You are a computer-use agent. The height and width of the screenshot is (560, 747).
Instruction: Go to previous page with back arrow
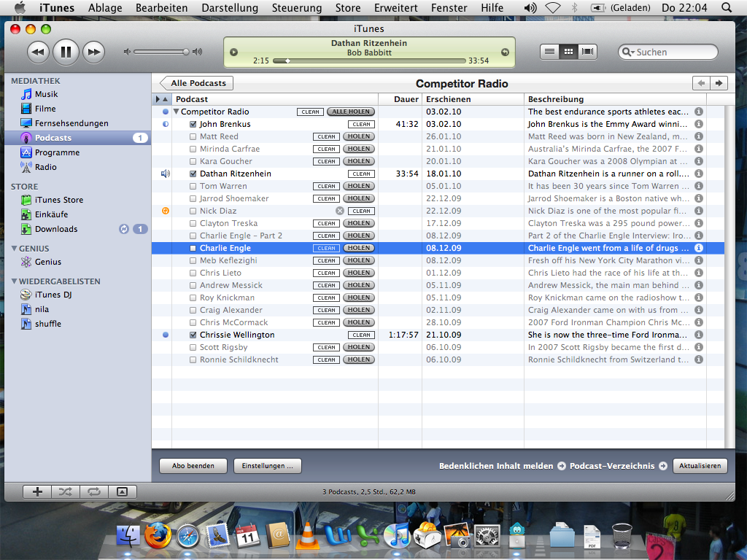[x=701, y=83]
